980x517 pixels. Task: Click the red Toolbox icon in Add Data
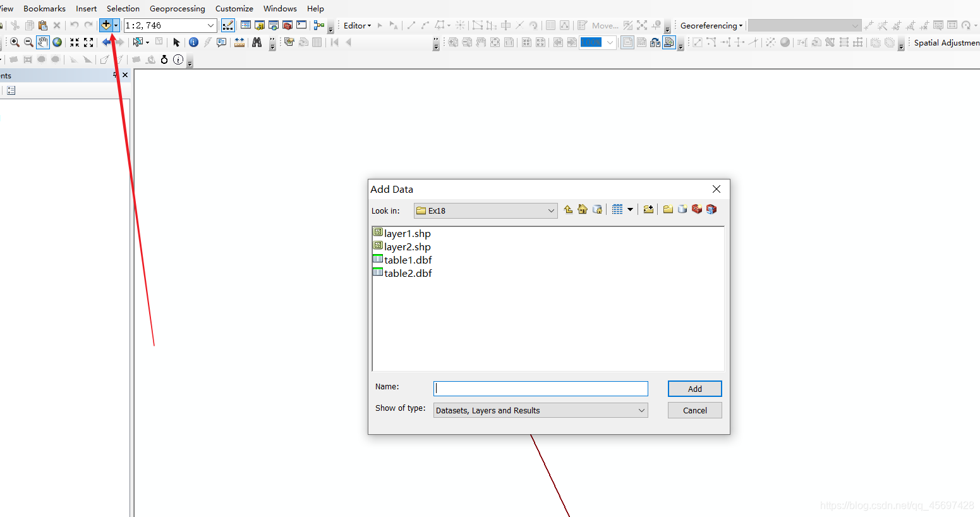pyautogui.click(x=697, y=209)
